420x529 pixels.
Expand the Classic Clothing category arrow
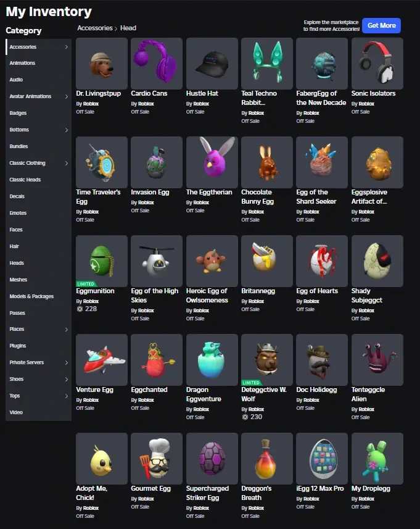[67, 164]
